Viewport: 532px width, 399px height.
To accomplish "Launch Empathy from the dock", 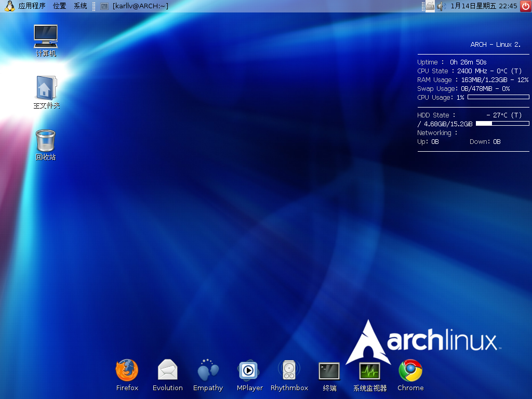I will pyautogui.click(x=208, y=375).
